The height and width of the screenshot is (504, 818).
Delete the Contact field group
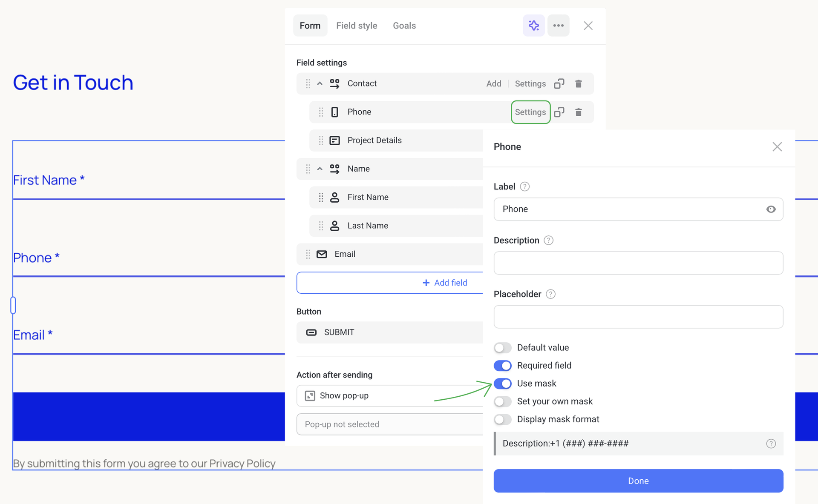click(x=578, y=83)
